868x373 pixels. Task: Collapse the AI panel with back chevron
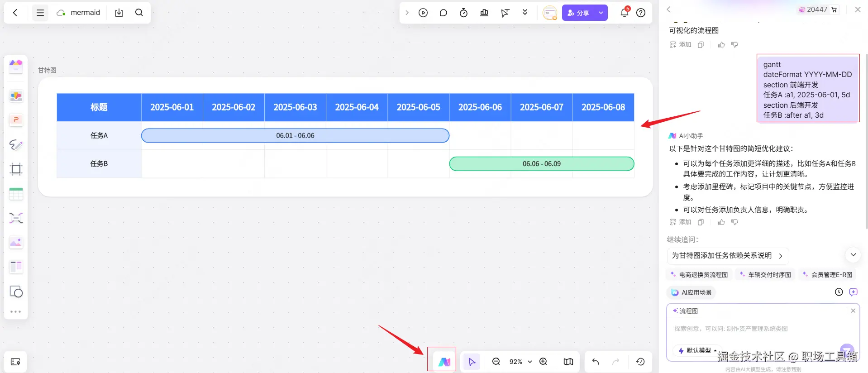pos(668,9)
